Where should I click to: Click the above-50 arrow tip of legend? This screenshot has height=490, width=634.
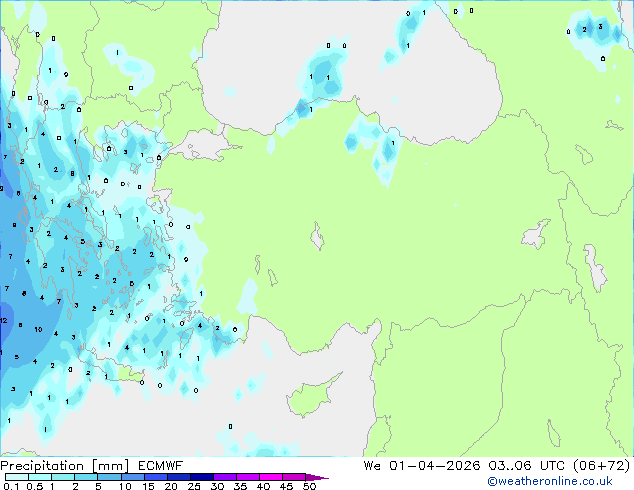pos(317,477)
